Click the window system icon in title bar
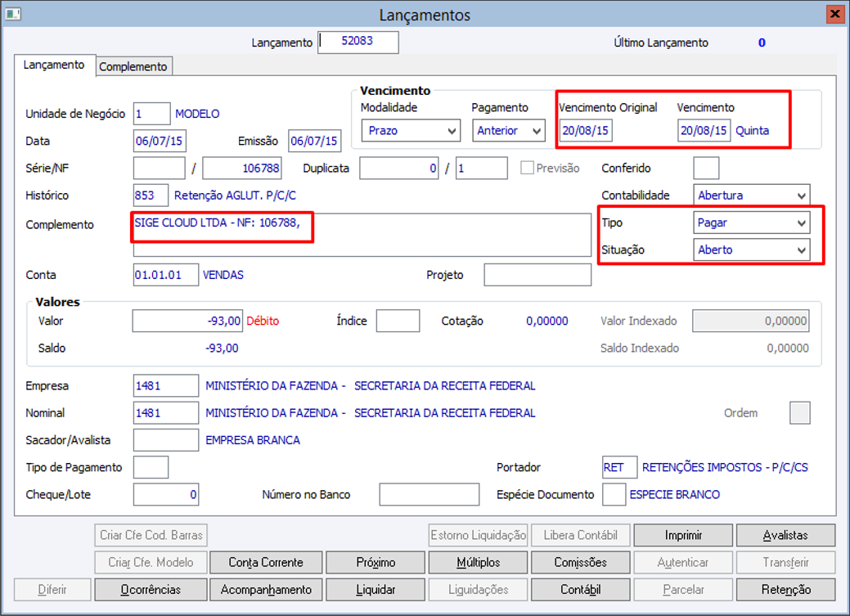Screen dimensions: 850x616 pos(13,14)
